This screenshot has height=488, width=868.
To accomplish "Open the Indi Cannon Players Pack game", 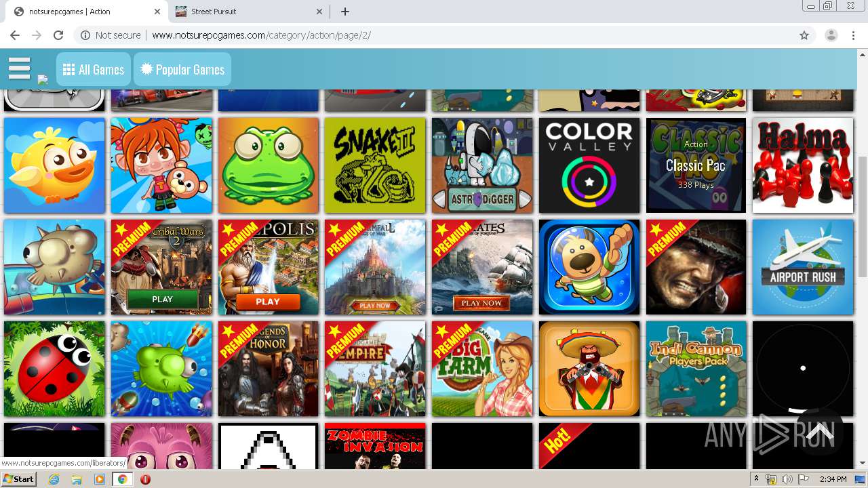I will [x=696, y=369].
